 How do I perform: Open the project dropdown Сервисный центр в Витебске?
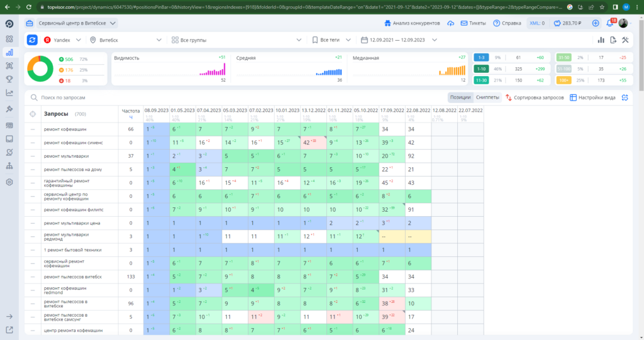pyautogui.click(x=77, y=23)
